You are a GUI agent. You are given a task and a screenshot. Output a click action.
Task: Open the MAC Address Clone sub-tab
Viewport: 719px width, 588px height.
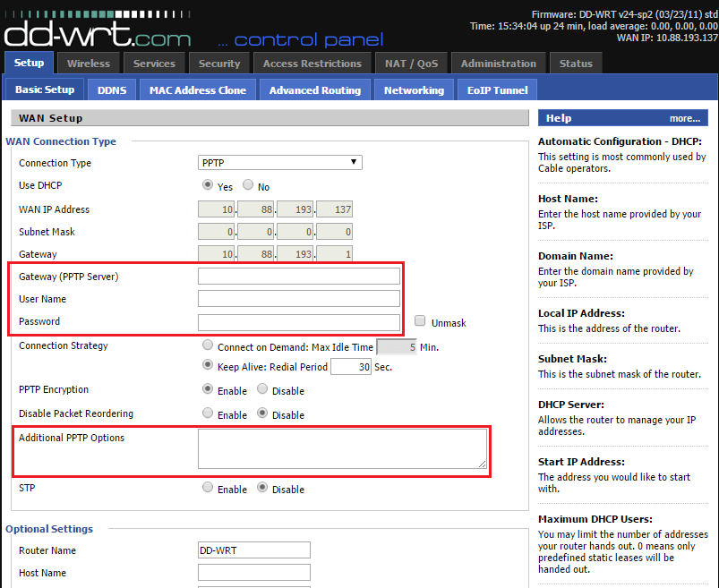click(198, 90)
